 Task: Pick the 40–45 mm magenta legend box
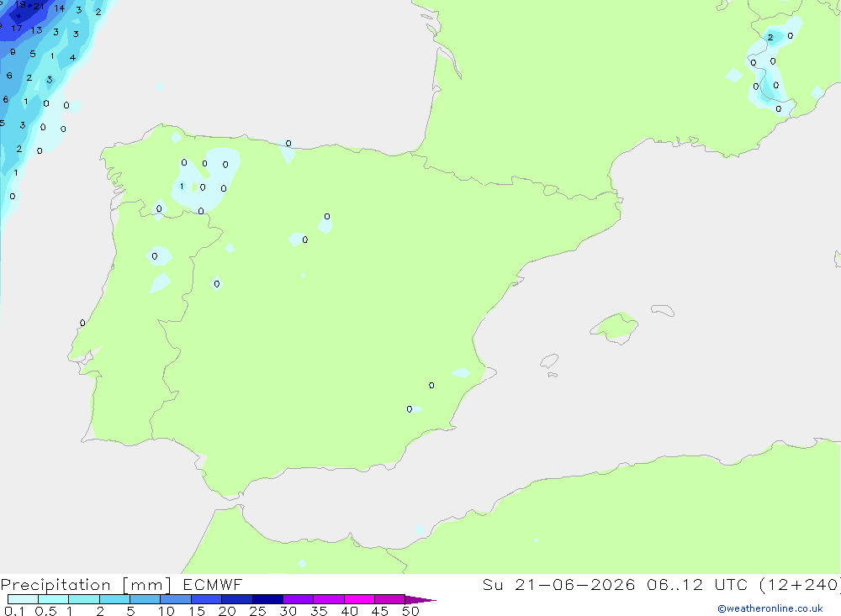[x=359, y=599]
